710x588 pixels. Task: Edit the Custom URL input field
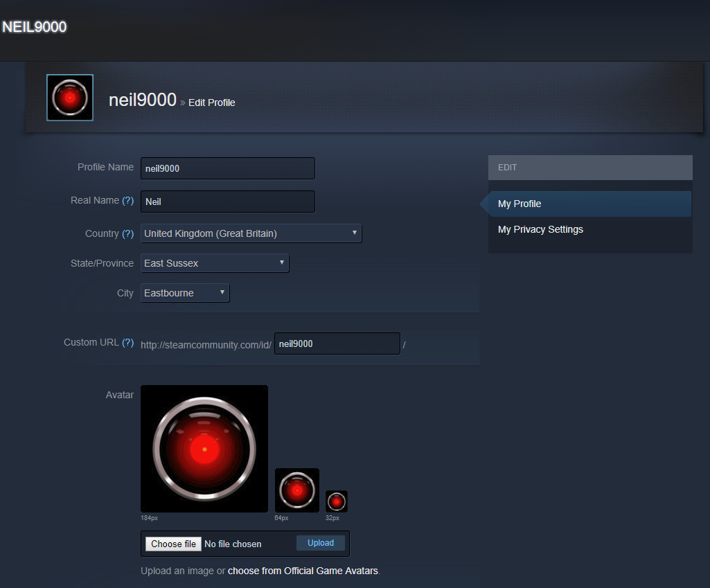pos(337,344)
